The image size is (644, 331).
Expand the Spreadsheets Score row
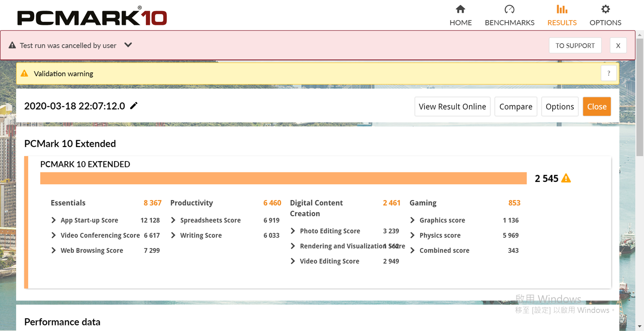click(173, 220)
